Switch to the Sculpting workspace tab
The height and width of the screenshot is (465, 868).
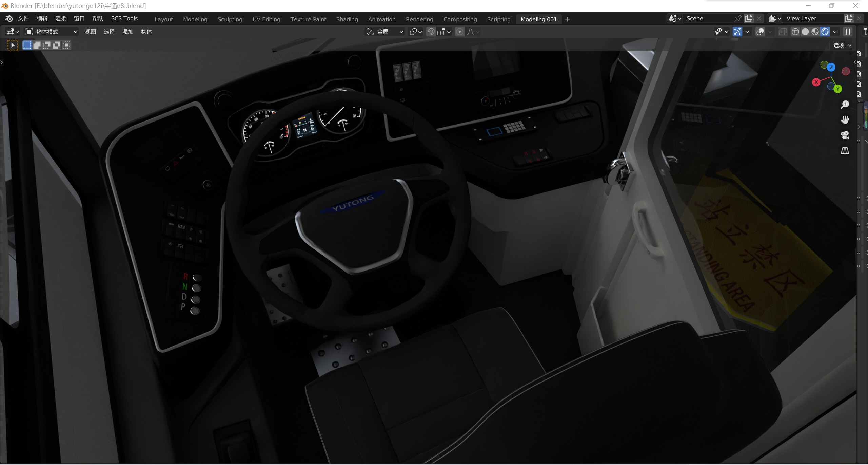tap(230, 19)
